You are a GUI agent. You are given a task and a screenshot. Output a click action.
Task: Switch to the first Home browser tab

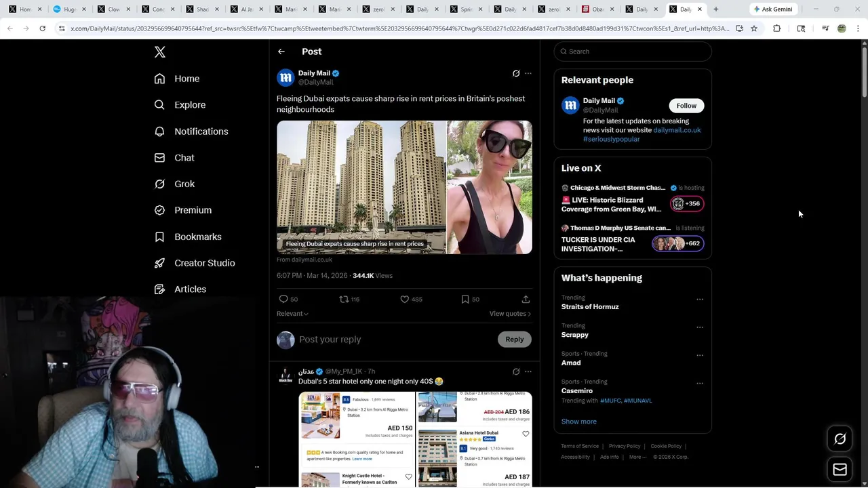(x=25, y=9)
